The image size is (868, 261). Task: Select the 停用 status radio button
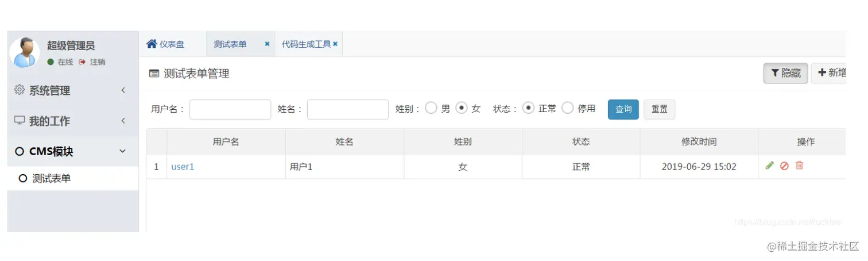tap(568, 108)
